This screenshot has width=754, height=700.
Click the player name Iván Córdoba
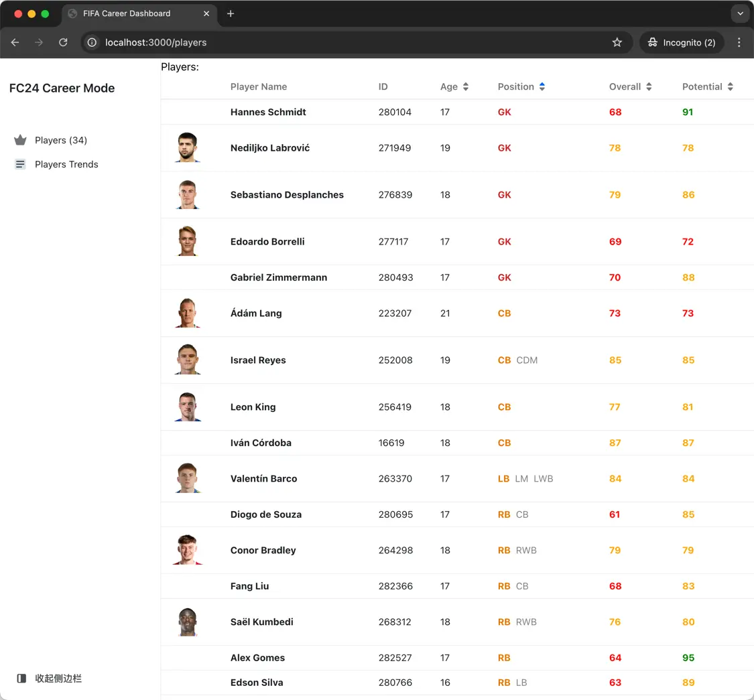tap(261, 443)
